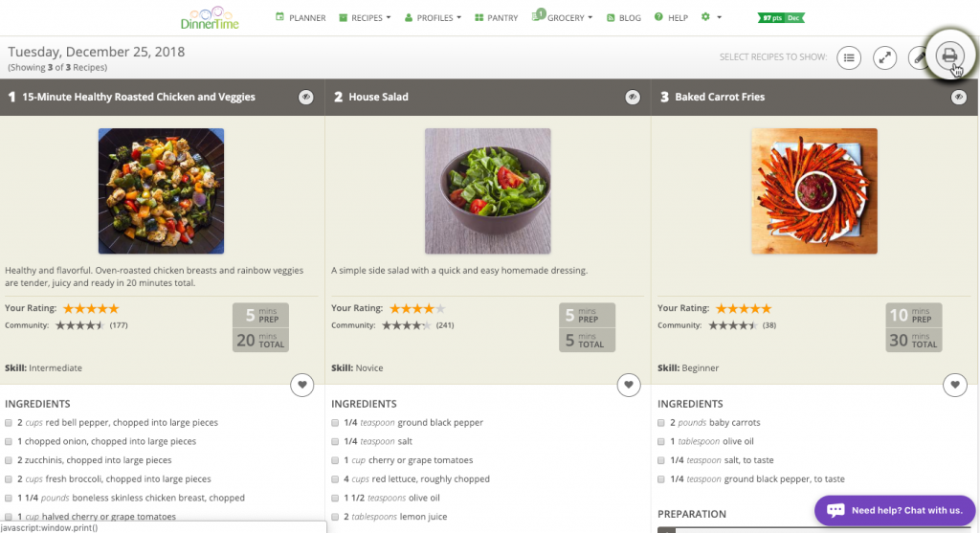This screenshot has height=533, width=980.
Task: Click the DinnerTime logo
Action: (210, 18)
